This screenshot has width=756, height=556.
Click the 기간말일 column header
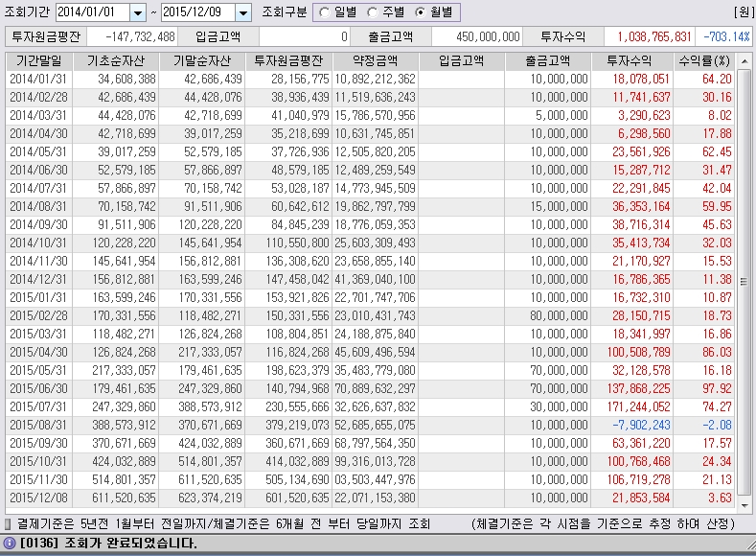39,61
